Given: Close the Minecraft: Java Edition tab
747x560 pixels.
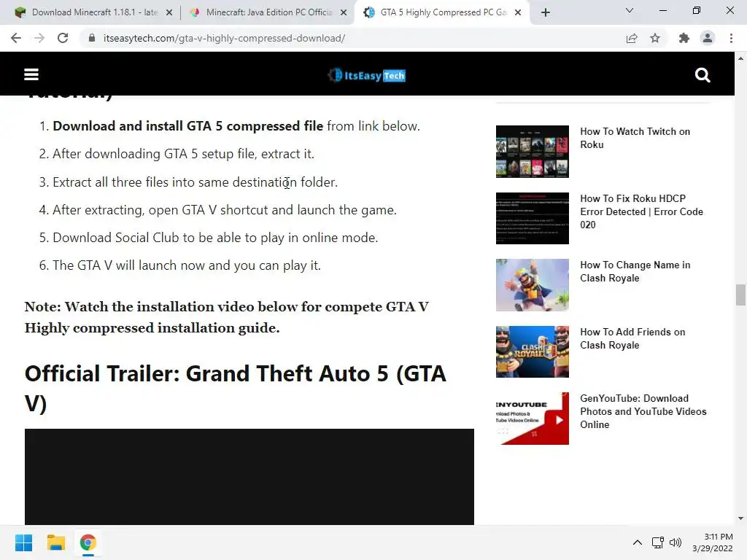Looking at the screenshot, I should (344, 13).
